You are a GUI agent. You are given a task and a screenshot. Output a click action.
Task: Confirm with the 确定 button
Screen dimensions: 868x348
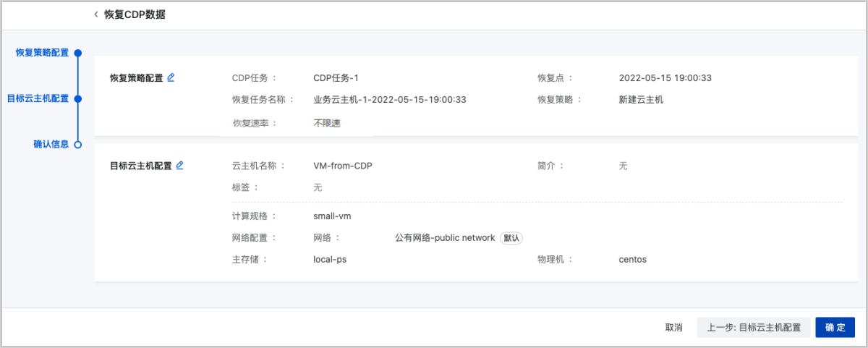[x=835, y=328]
